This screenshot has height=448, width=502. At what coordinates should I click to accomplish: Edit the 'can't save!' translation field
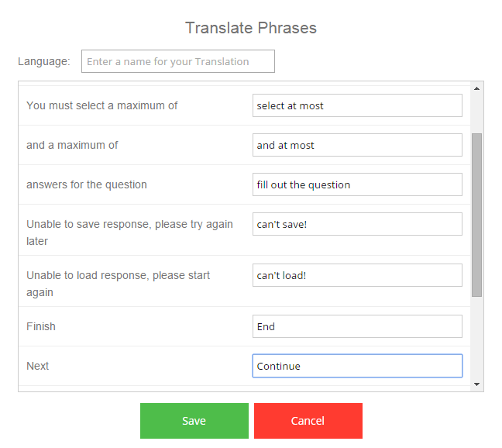[x=357, y=224]
